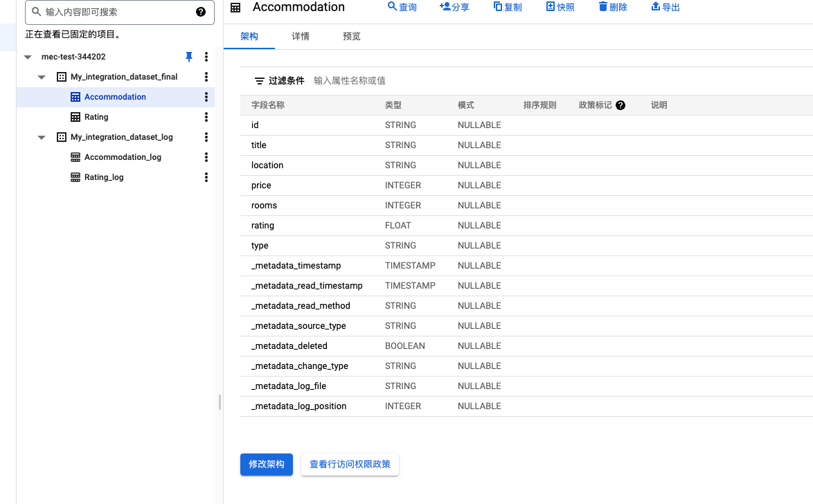The width and height of the screenshot is (813, 504).
Task: Click the Accommodation_log table icon
Action: point(75,157)
